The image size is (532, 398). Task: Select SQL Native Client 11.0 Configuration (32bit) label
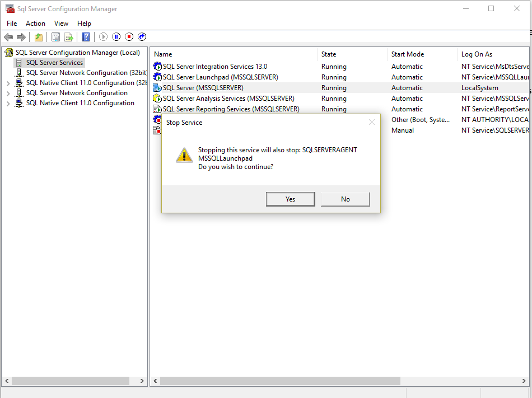click(x=86, y=83)
